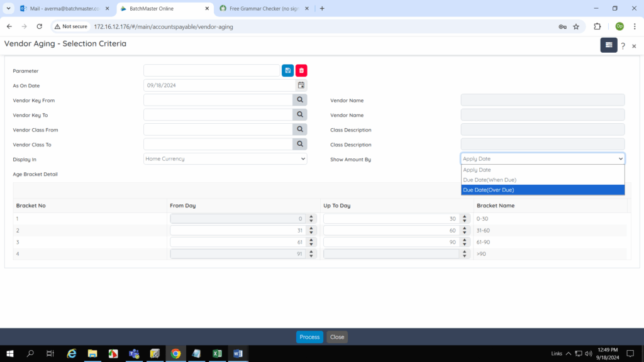Click the Vendor Key To search icon
The image size is (644, 362).
point(300,114)
